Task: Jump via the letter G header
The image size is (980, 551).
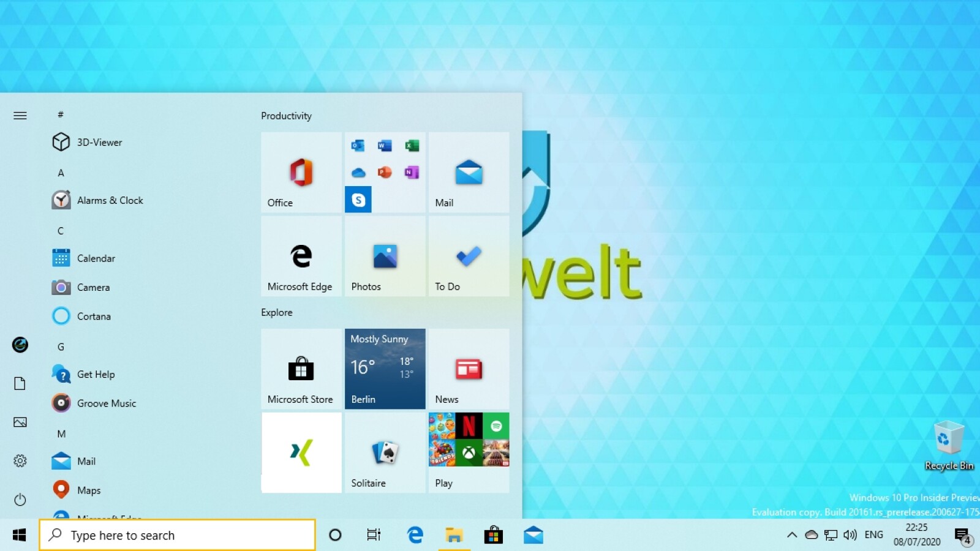Action: click(61, 347)
